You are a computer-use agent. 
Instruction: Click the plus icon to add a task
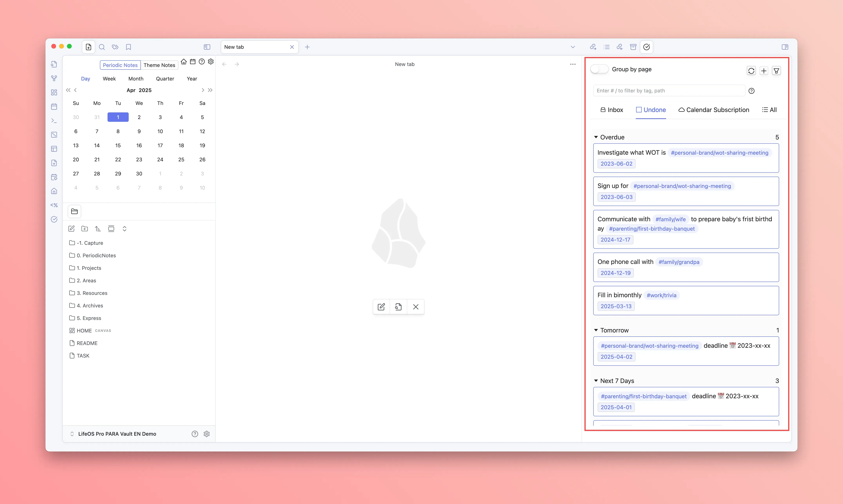pyautogui.click(x=763, y=71)
